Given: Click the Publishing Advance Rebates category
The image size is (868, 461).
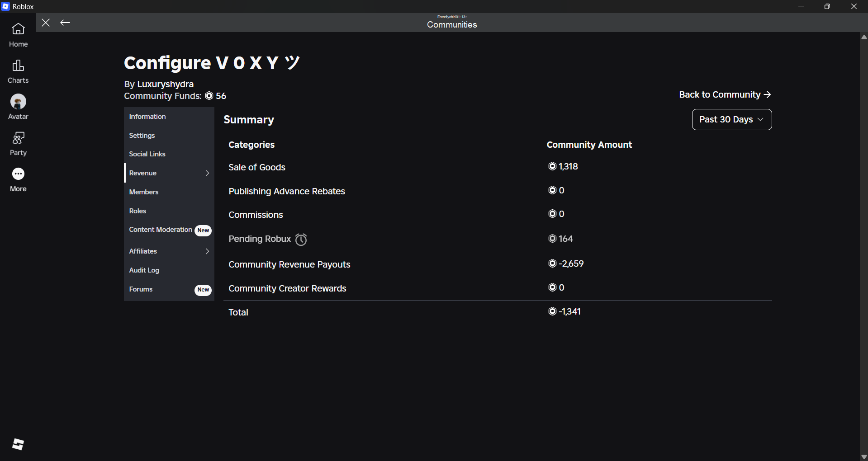Looking at the screenshot, I should click(x=287, y=191).
